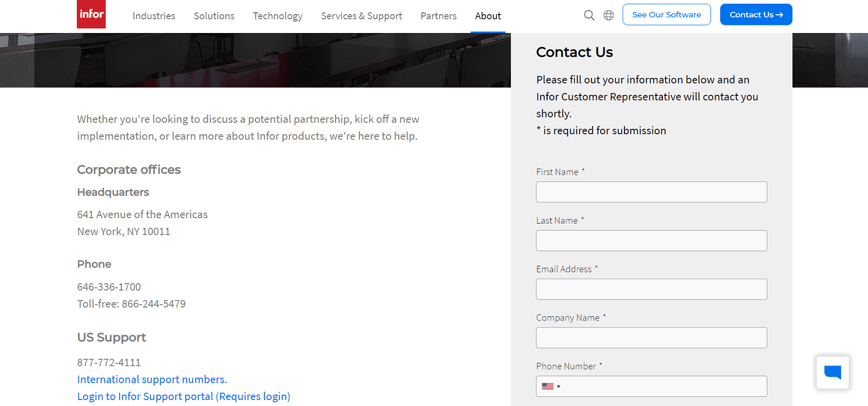
Task: Open the Solutions menu
Action: pos(214,16)
